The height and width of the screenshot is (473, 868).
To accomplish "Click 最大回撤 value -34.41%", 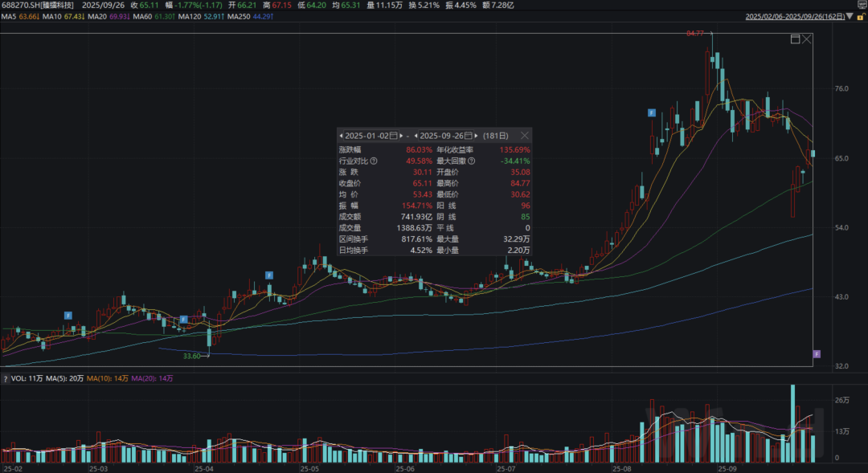I will [x=515, y=161].
